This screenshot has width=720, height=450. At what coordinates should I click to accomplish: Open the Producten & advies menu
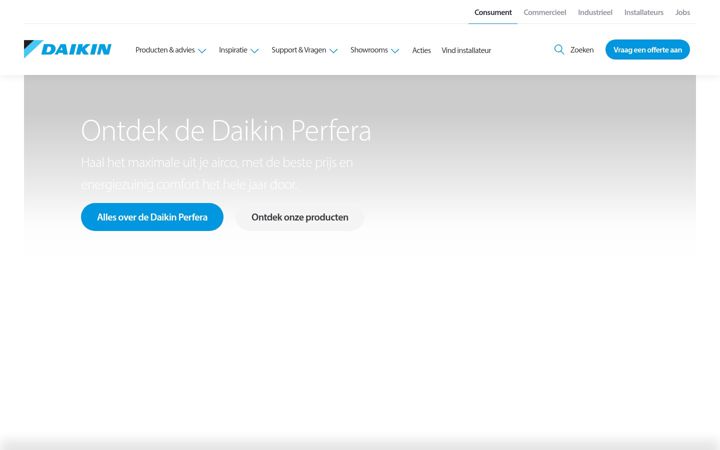pyautogui.click(x=165, y=50)
